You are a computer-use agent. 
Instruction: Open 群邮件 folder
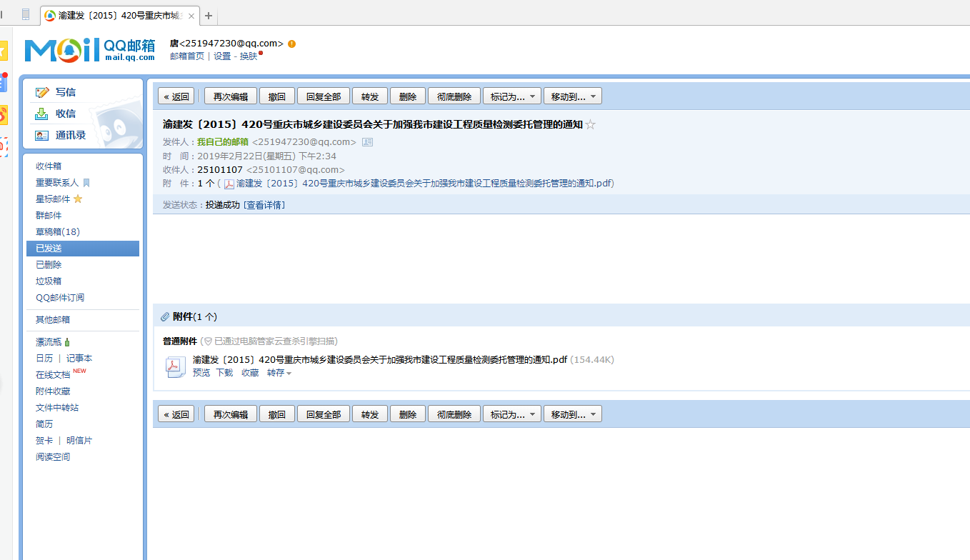49,216
